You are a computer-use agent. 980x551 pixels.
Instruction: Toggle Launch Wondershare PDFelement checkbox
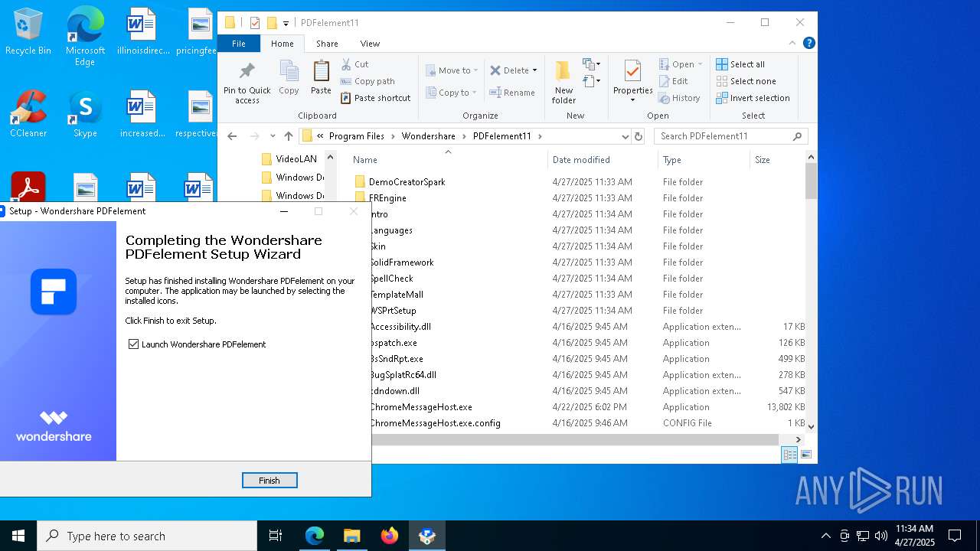click(x=134, y=344)
